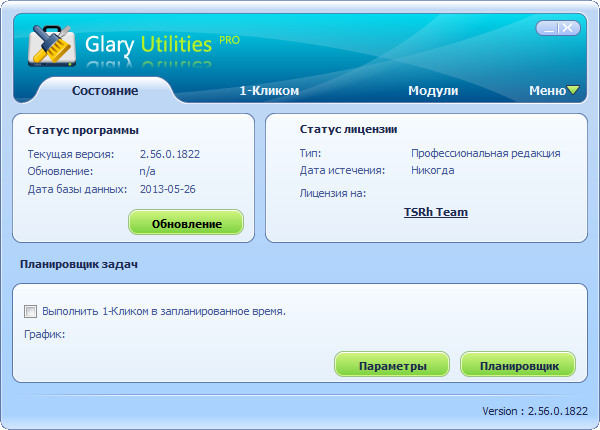Click the Version : 2.56.0.1822 footer text
This screenshot has width=600, height=430.
coord(535,411)
